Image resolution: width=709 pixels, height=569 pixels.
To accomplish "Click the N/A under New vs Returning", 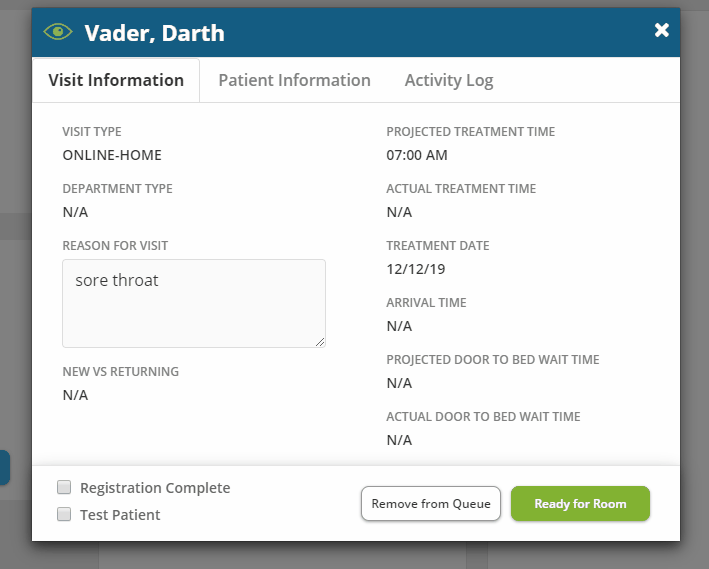I will (75, 395).
